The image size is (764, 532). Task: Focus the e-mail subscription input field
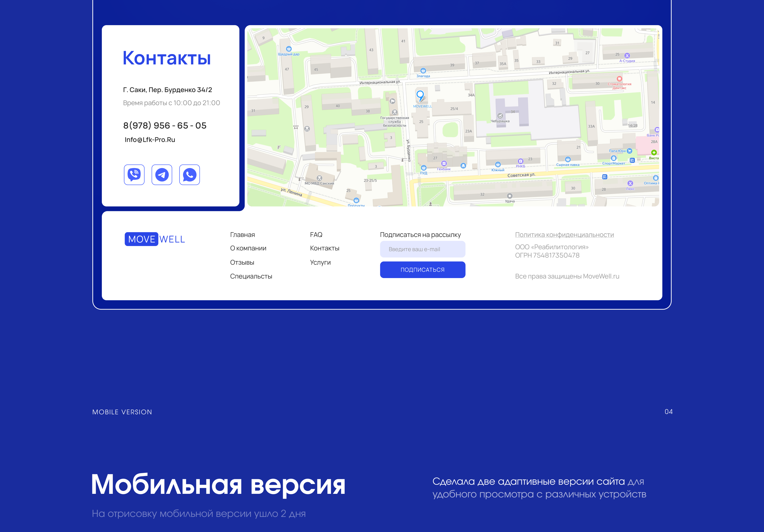422,249
